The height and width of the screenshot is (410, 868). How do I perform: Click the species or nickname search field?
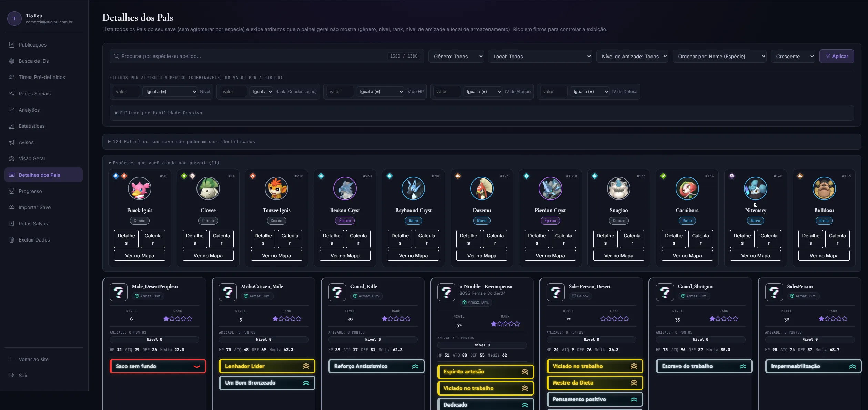coord(267,56)
